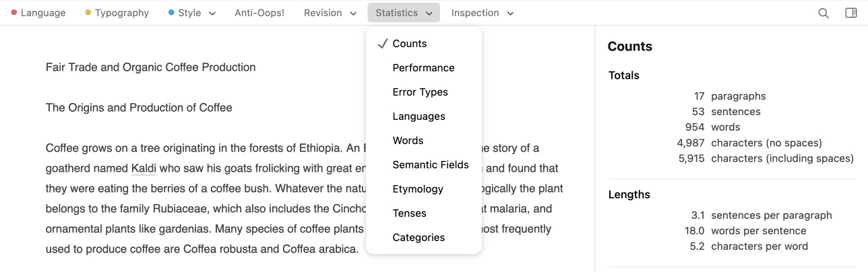Expand the Revision dropdown chevron

coord(354,13)
